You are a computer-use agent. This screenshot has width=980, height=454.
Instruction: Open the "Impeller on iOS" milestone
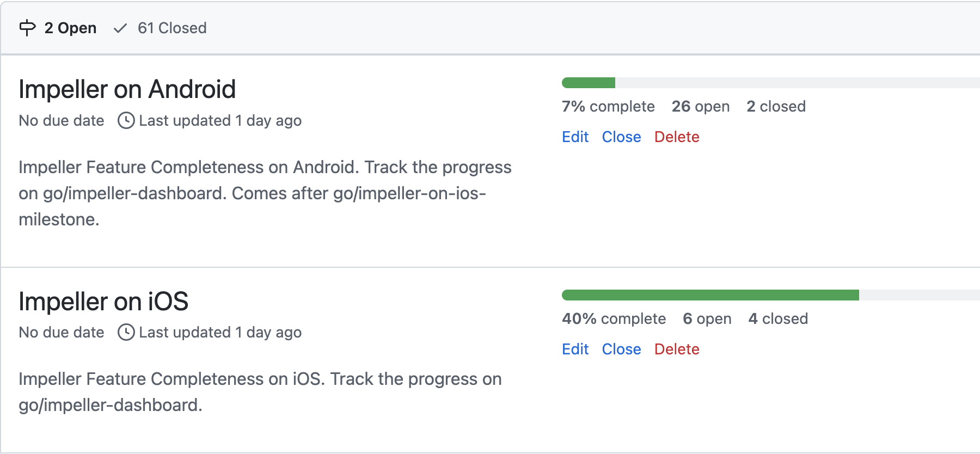click(x=103, y=301)
